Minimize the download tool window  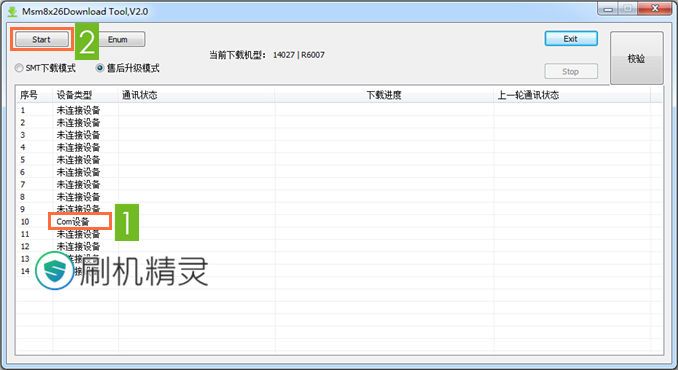(x=608, y=9)
